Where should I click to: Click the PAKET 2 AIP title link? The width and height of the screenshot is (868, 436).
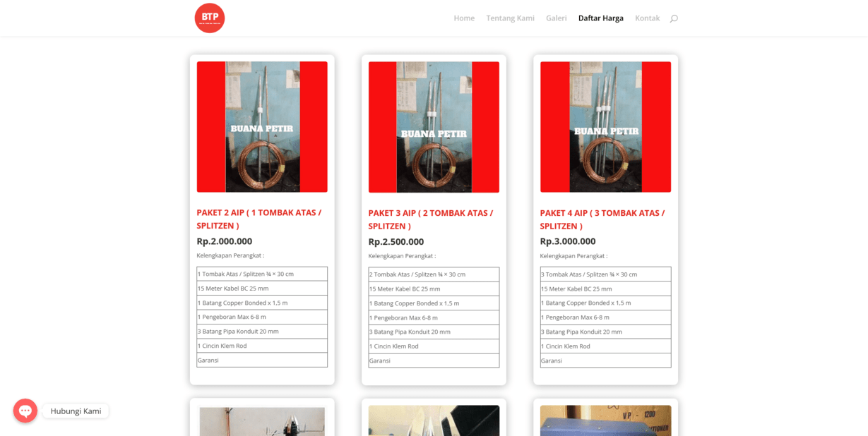pos(259,219)
